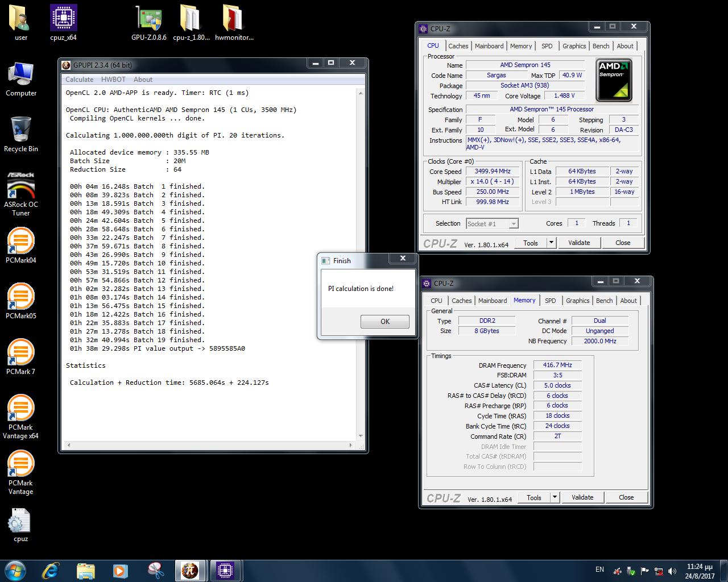
Task: Switch to CPU-Z in the taskbar
Action: point(226,570)
